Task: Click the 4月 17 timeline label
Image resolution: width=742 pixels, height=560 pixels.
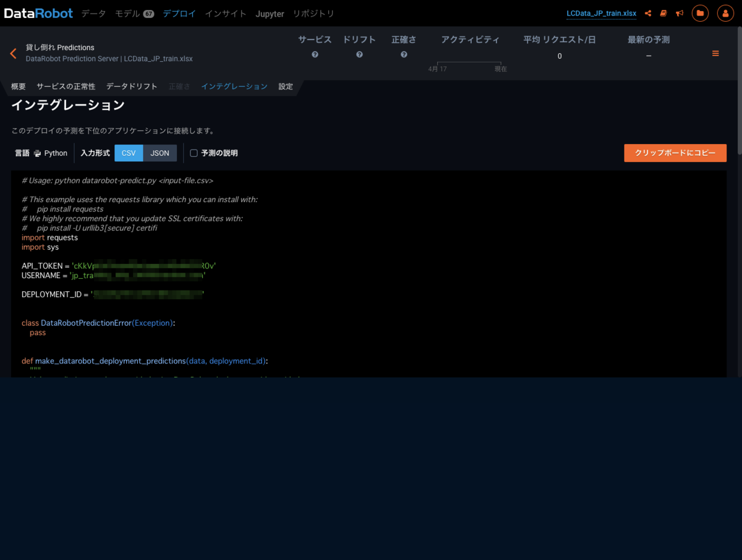Action: point(437,69)
